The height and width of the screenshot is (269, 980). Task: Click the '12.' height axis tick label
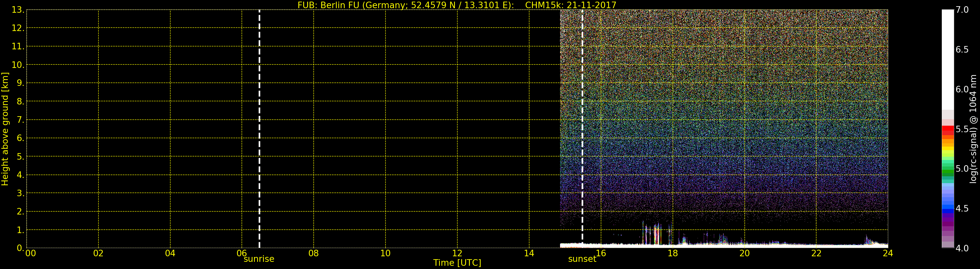(x=18, y=28)
